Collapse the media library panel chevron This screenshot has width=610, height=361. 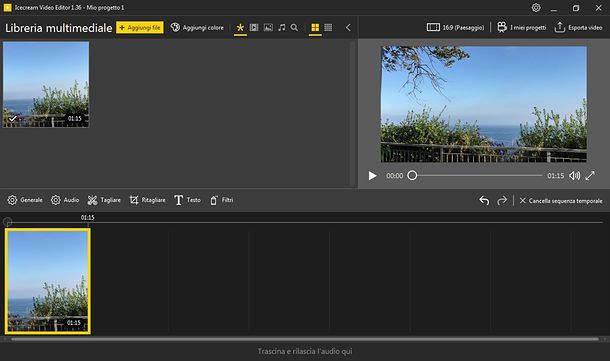coord(348,28)
